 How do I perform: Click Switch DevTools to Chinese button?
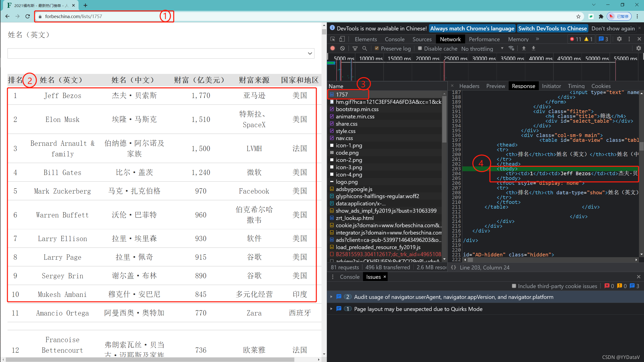click(x=552, y=28)
